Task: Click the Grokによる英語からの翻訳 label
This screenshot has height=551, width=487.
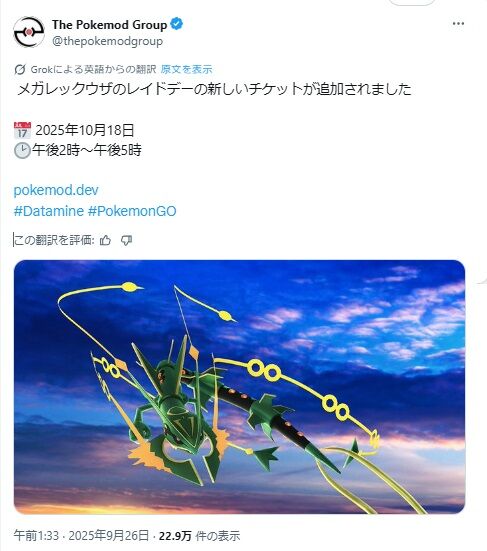Action: [93, 69]
